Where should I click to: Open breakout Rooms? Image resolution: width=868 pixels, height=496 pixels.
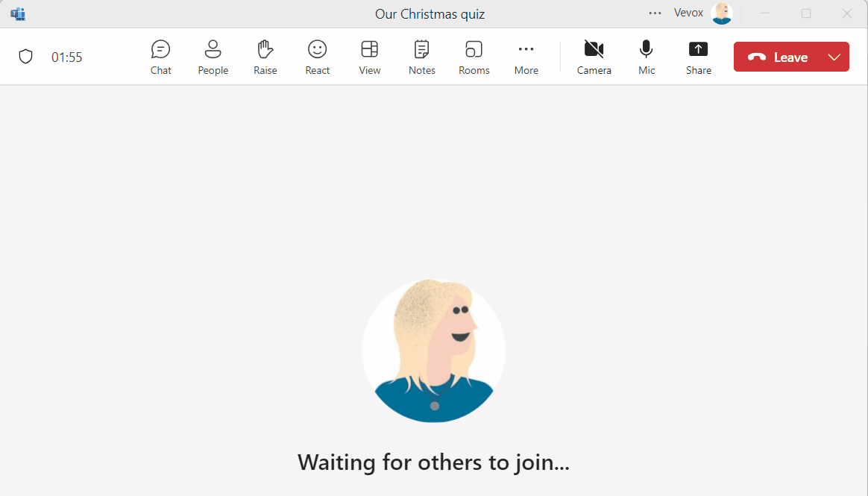474,56
